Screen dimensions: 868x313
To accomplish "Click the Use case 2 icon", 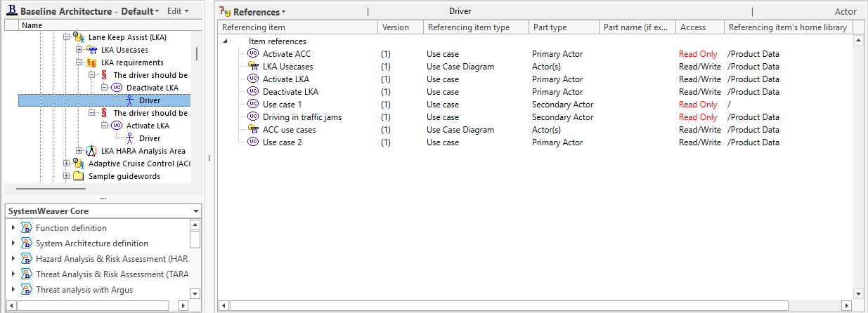I will 254,142.
